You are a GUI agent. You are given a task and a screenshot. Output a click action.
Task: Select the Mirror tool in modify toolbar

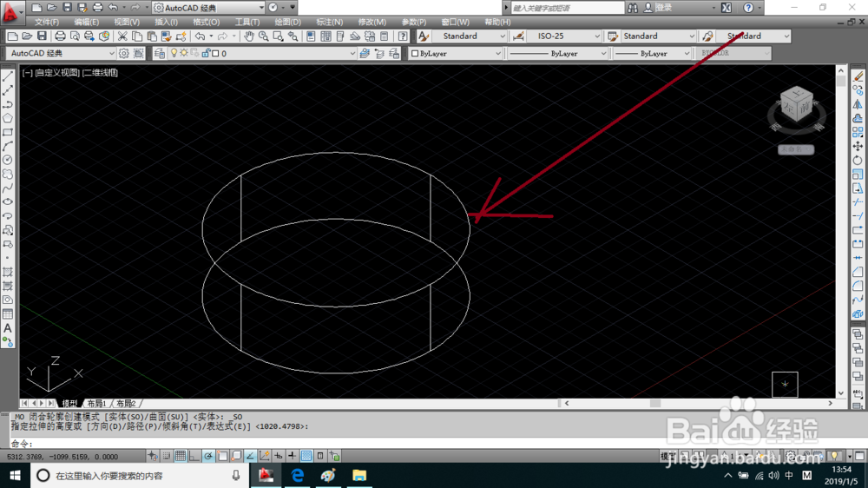pyautogui.click(x=858, y=104)
